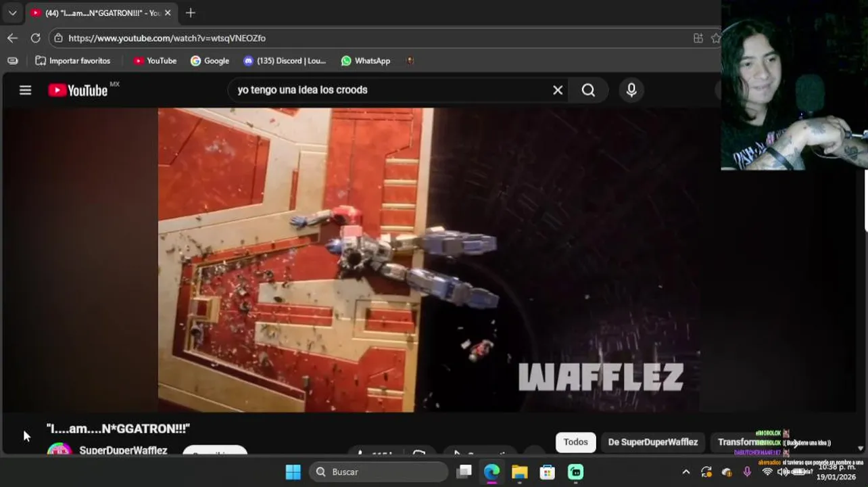The height and width of the screenshot is (487, 868).
Task: Click Importar favoritos bookmark
Action: [x=73, y=61]
